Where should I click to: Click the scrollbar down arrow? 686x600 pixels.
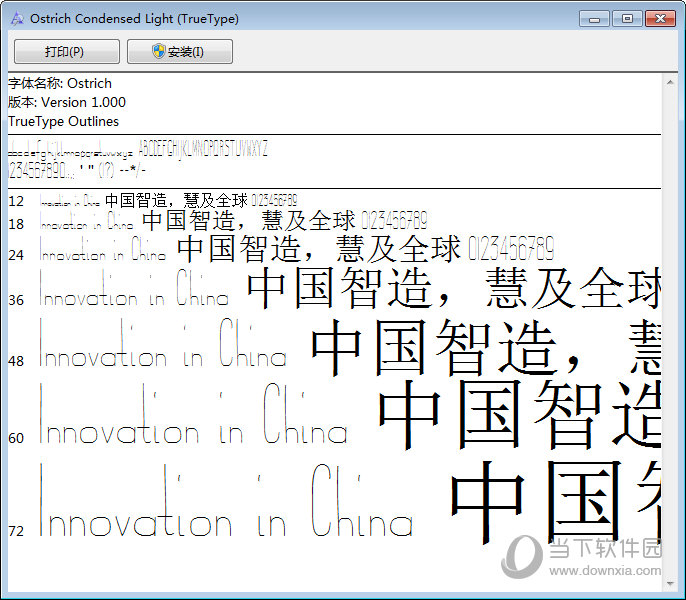pos(670,583)
